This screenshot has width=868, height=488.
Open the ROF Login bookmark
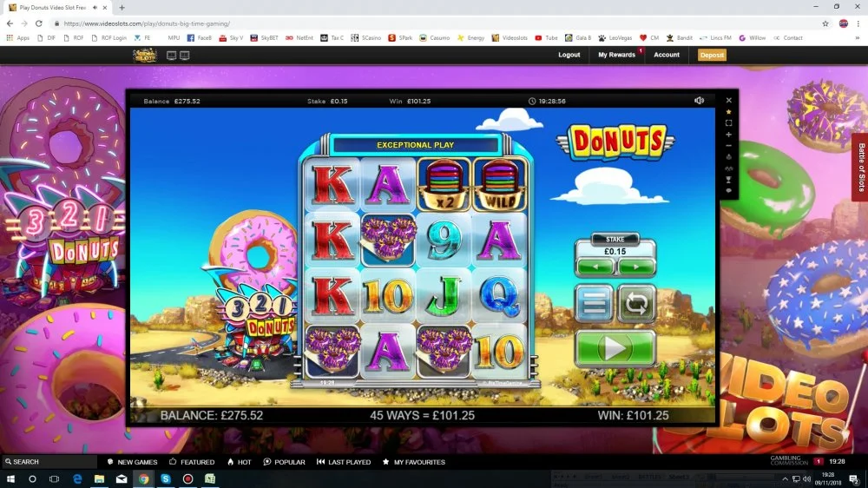click(x=108, y=37)
